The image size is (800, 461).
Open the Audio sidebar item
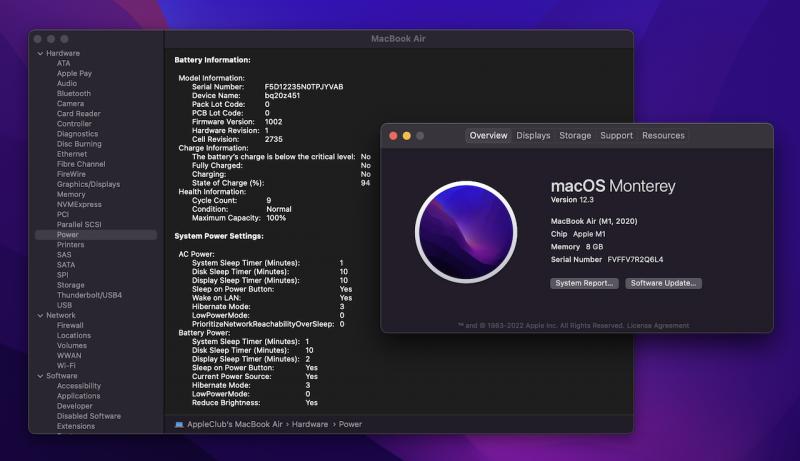coord(67,84)
